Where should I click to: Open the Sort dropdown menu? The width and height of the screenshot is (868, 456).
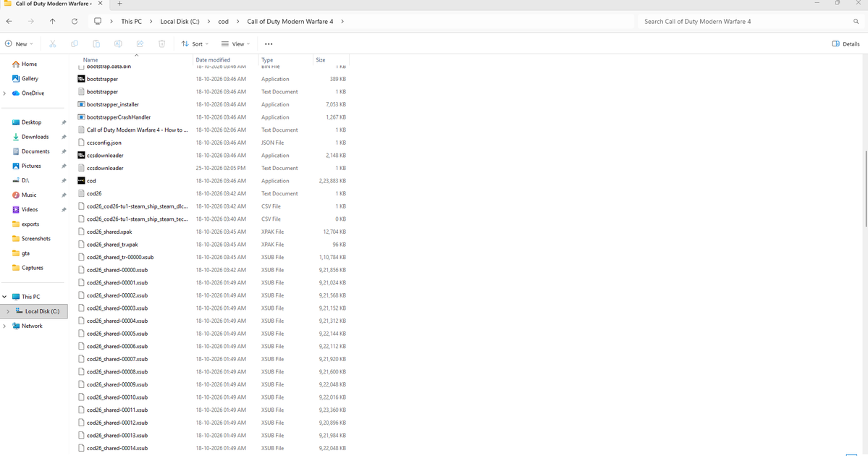click(x=195, y=43)
